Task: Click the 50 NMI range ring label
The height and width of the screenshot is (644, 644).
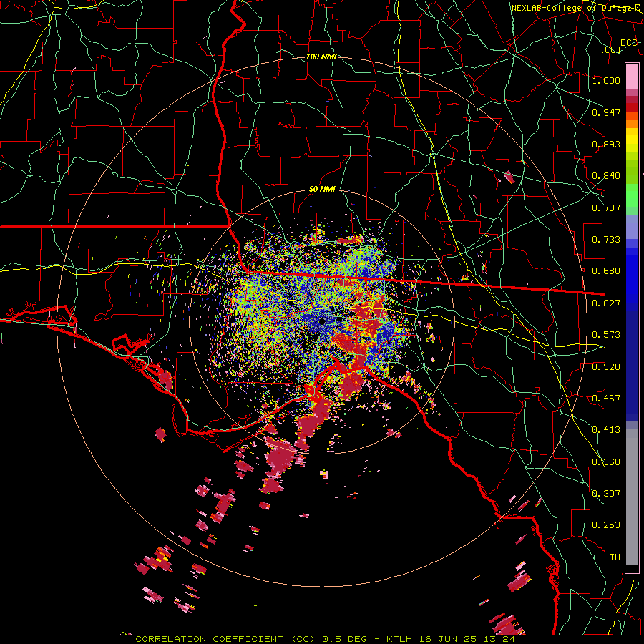Action: point(322,190)
